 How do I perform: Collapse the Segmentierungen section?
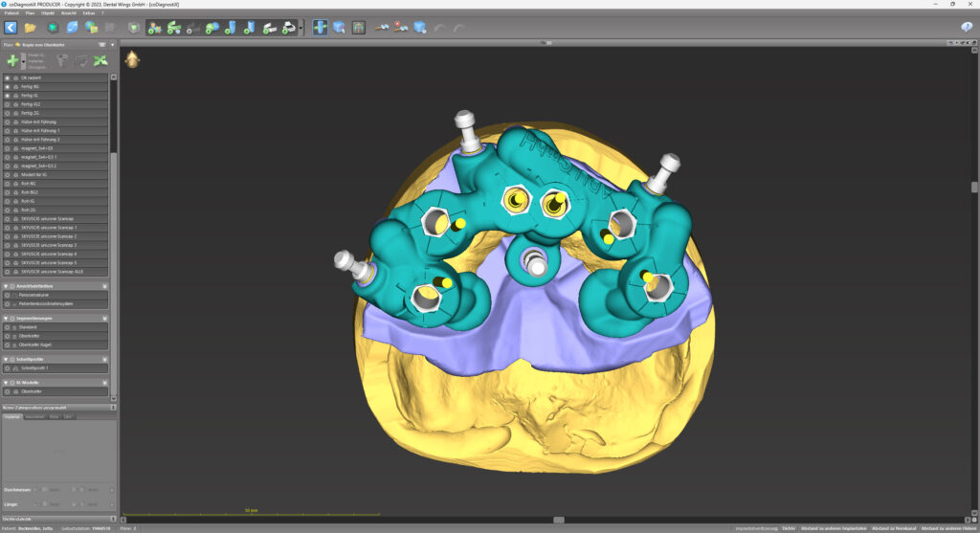point(6,318)
